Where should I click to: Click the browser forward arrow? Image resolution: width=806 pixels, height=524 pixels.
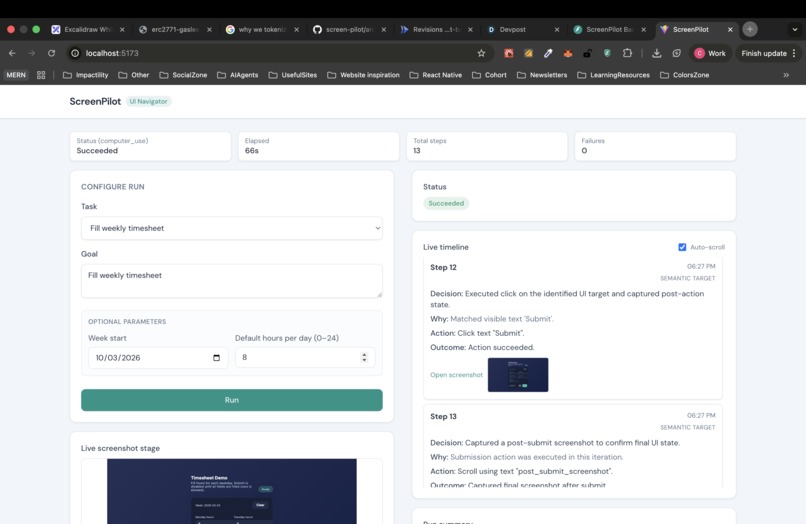[x=31, y=53]
